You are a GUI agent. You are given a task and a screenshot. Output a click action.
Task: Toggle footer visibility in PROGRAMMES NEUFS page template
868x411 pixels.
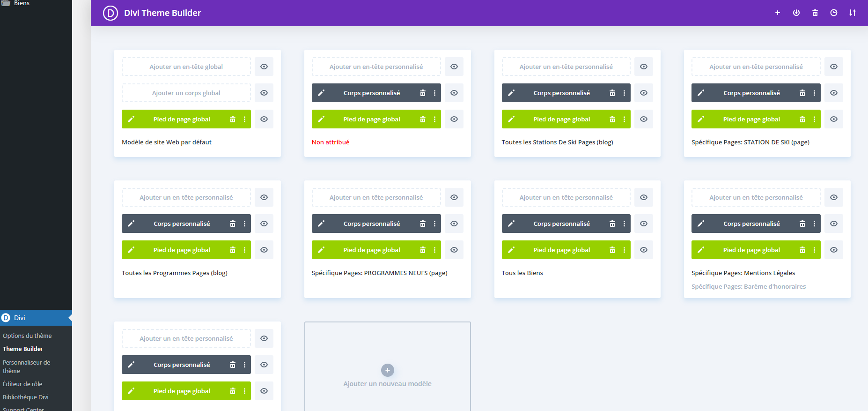(454, 250)
